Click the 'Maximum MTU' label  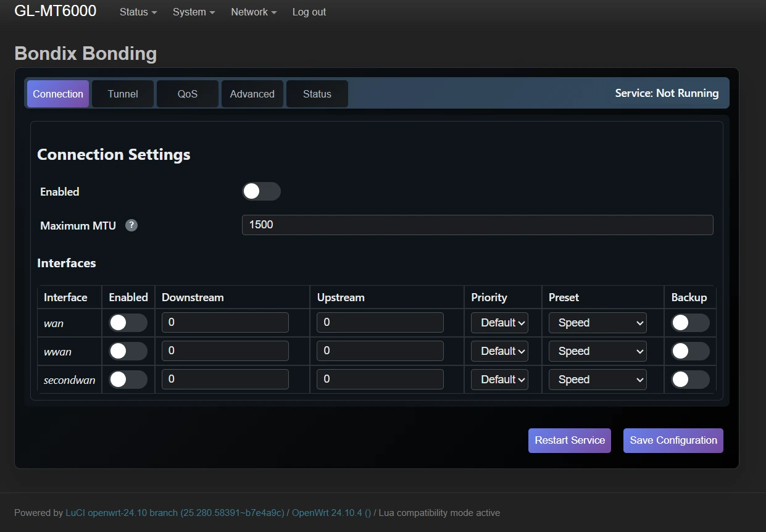coord(78,225)
